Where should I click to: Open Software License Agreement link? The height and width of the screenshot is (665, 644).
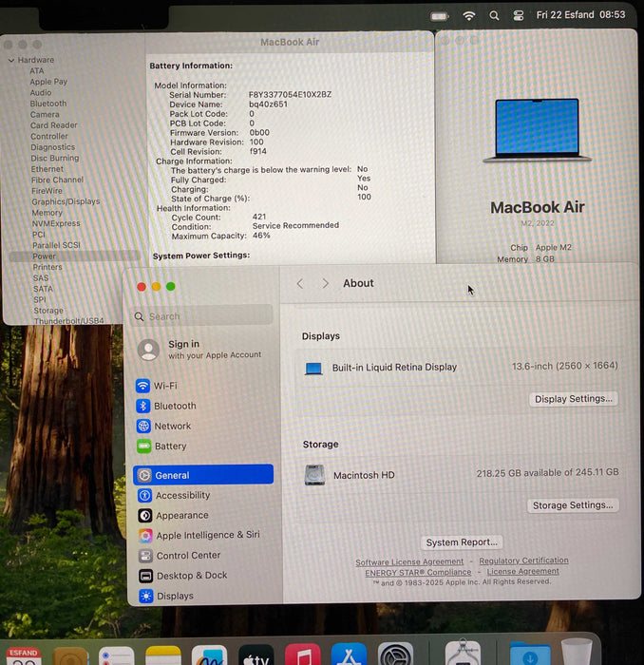[409, 562]
